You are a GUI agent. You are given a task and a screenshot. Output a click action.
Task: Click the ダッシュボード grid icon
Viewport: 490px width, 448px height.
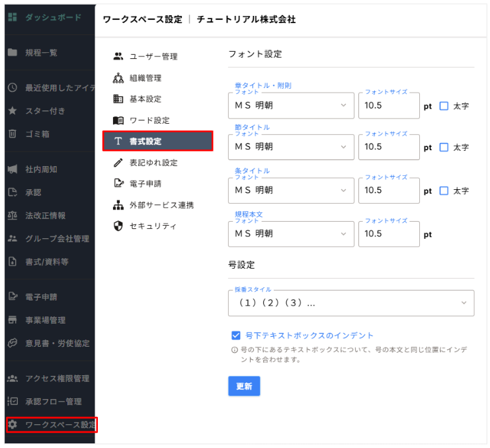click(x=12, y=17)
